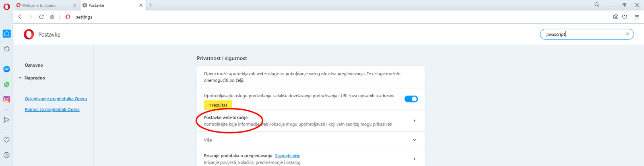
Task: Open Instagram in the Opera sidebar
Action: [6, 99]
